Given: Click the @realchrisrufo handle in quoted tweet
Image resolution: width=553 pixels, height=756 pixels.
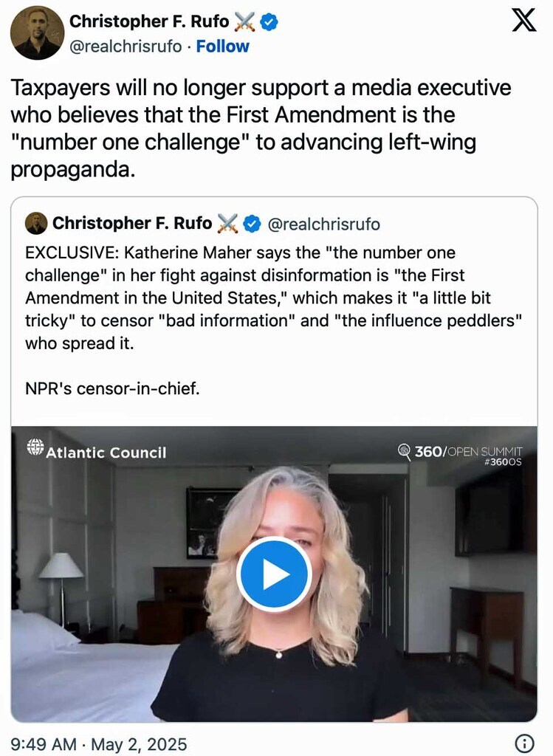Looking at the screenshot, I should [323, 223].
